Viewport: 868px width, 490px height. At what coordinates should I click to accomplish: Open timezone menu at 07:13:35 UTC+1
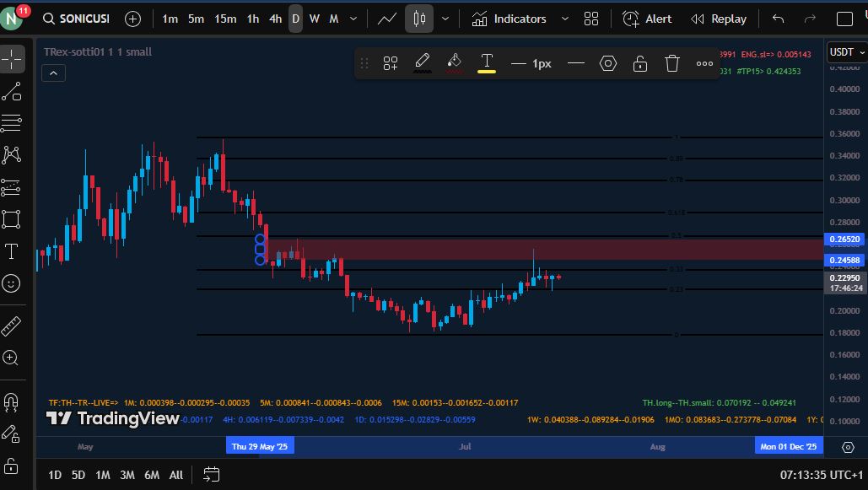(x=821, y=475)
